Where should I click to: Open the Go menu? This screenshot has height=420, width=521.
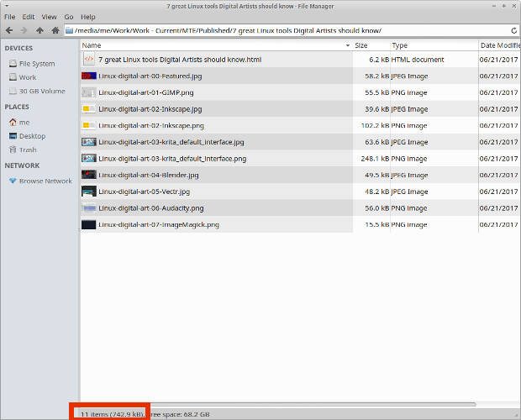(x=69, y=17)
